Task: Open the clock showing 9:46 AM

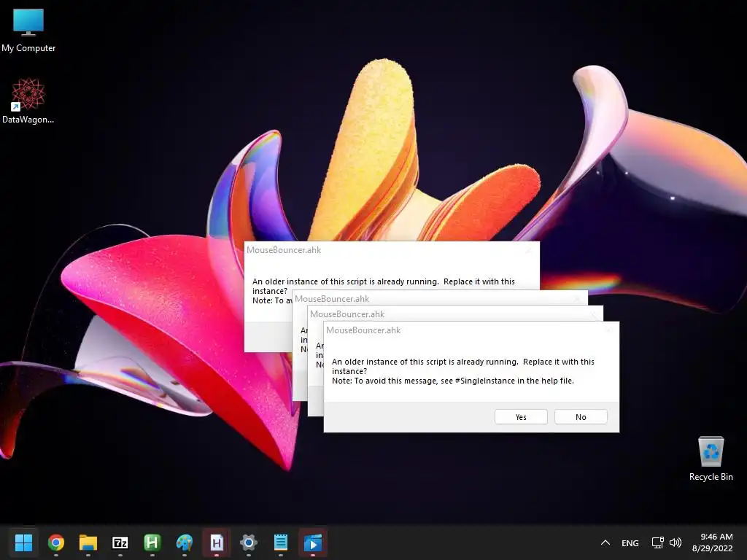Action: point(712,542)
